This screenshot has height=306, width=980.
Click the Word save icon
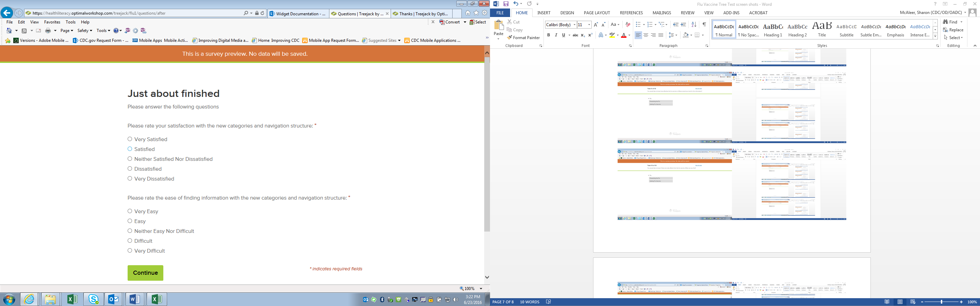click(x=506, y=4)
